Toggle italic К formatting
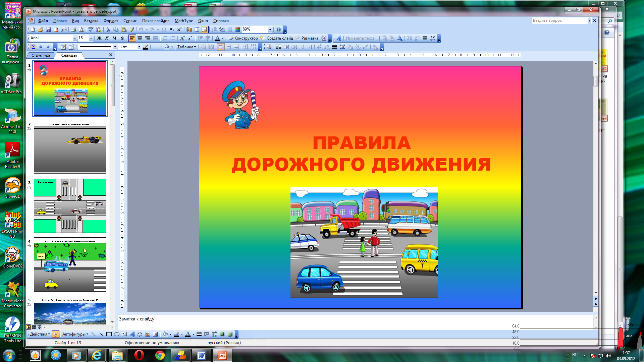Image resolution: width=644 pixels, height=362 pixels. [107, 38]
